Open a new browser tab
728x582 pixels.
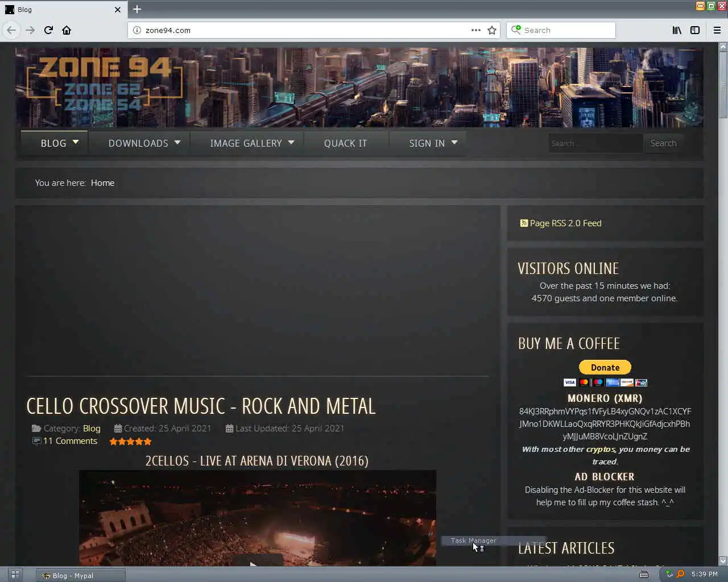(x=137, y=9)
